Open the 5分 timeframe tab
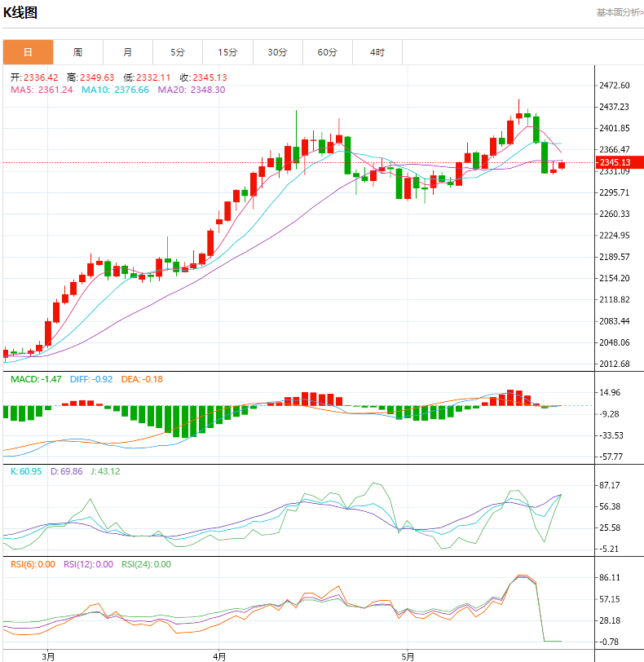The width and height of the screenshot is (644, 662). pyautogui.click(x=178, y=52)
